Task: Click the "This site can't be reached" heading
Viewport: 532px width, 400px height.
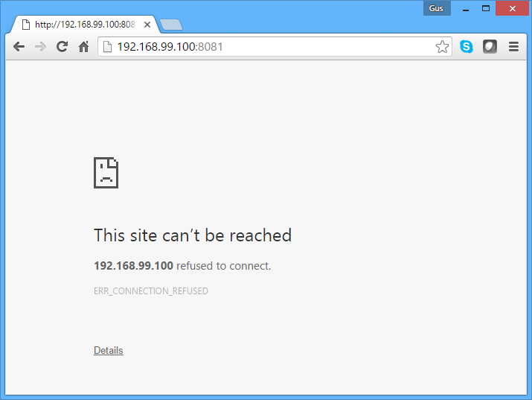Action: 193,235
